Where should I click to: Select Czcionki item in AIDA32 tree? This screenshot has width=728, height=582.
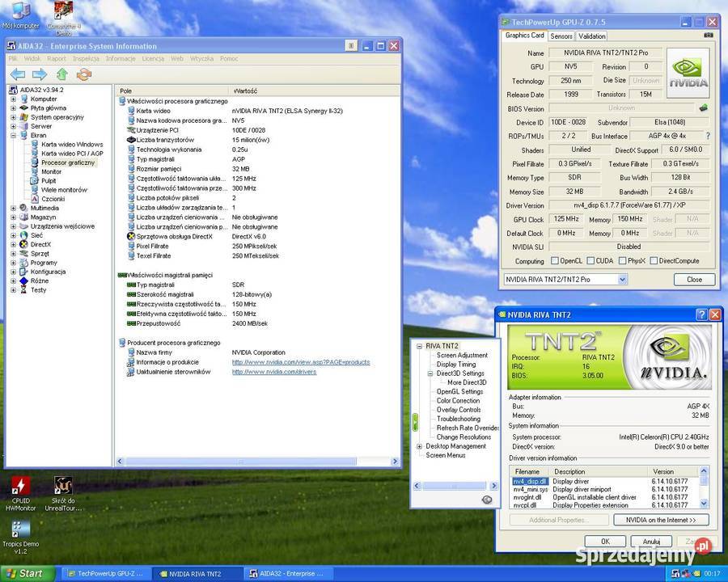[x=53, y=199]
